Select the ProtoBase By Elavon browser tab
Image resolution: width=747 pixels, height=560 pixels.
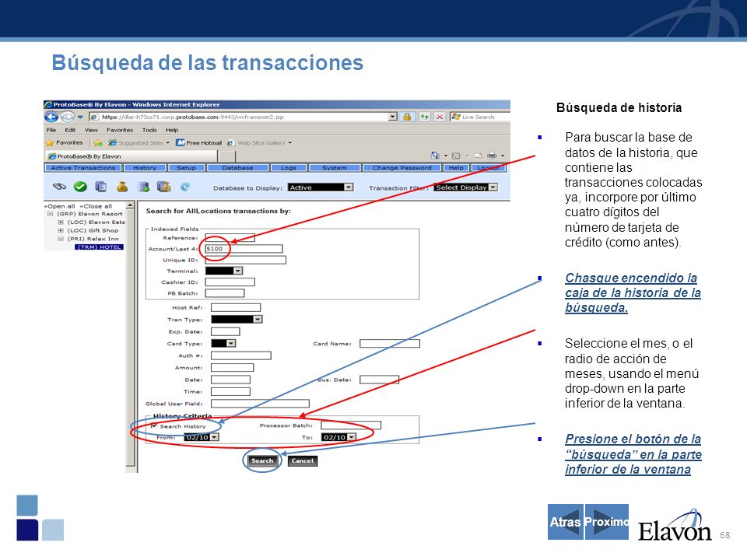(132, 156)
